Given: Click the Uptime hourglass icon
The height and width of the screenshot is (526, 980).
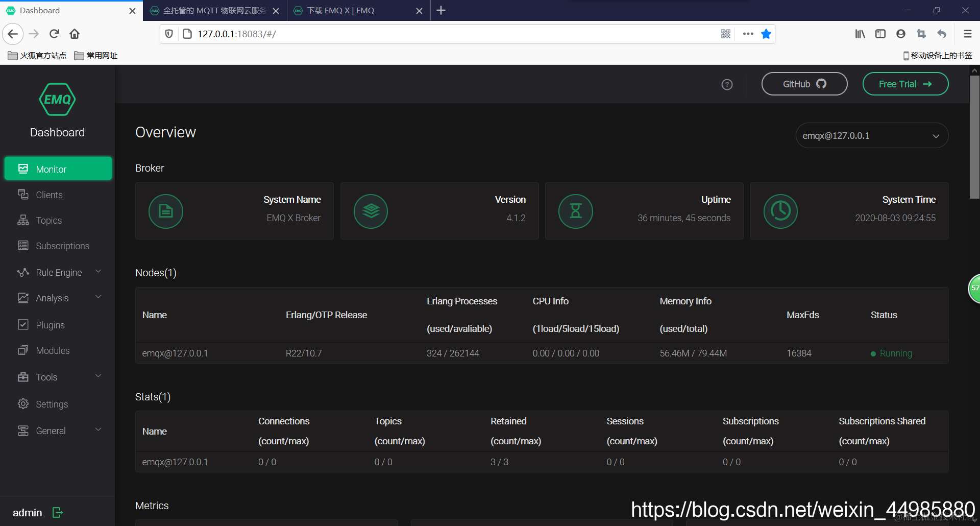Looking at the screenshot, I should pos(576,211).
